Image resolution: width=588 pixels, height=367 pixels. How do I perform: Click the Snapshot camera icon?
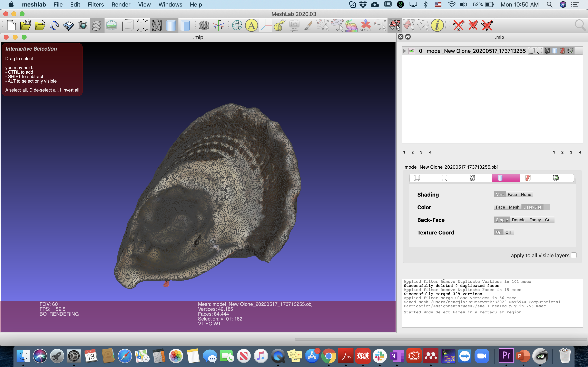[x=83, y=25]
